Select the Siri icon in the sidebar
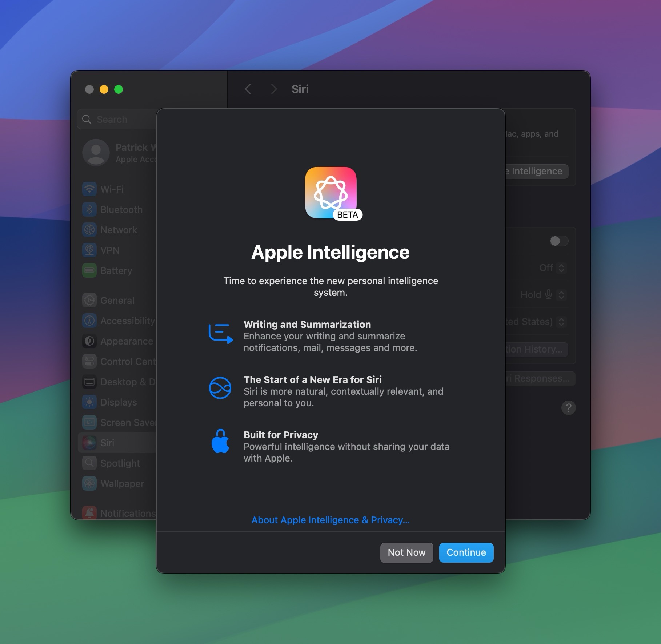 click(x=89, y=443)
